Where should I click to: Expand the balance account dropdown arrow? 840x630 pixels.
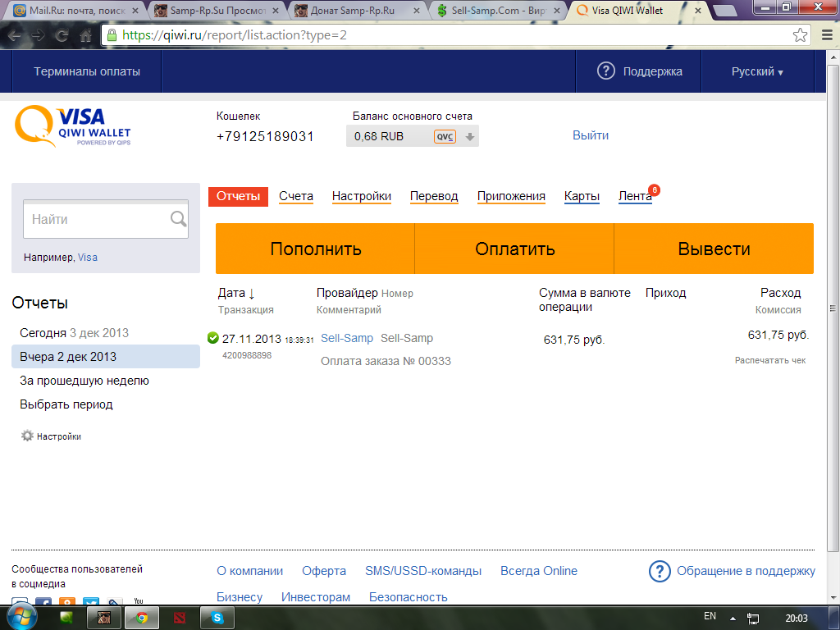pos(470,137)
